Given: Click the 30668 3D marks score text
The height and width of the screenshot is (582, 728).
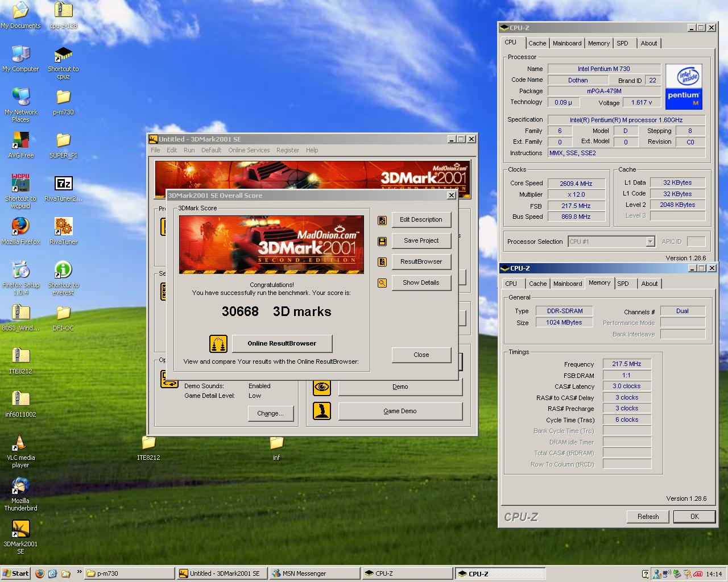Looking at the screenshot, I should [x=276, y=311].
